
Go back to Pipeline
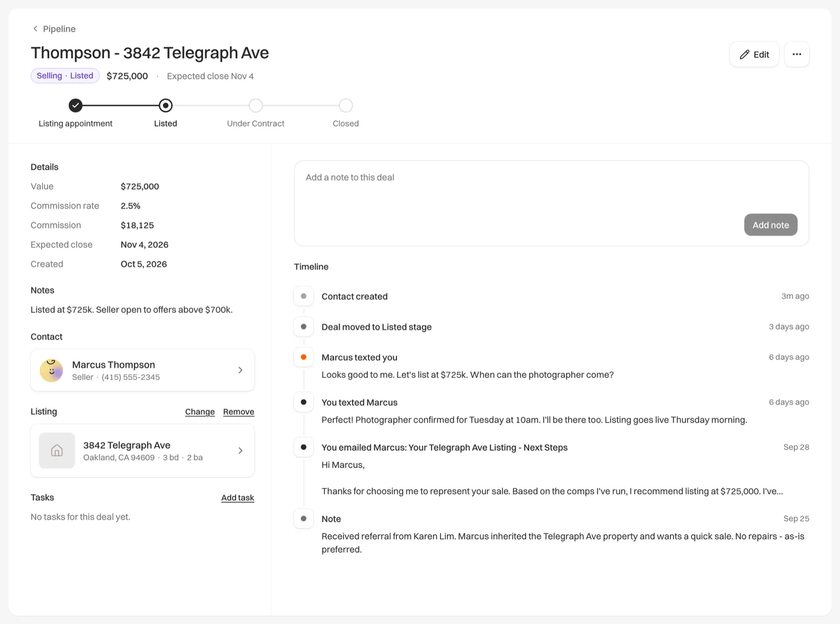tap(54, 29)
